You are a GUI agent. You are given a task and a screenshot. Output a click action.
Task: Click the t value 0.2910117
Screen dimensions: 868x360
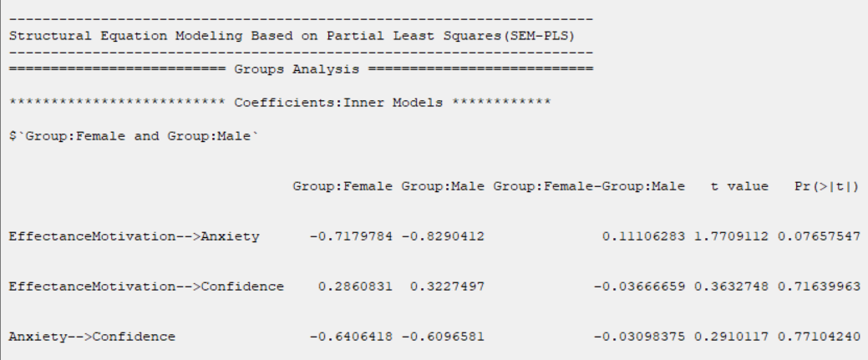coord(731,337)
